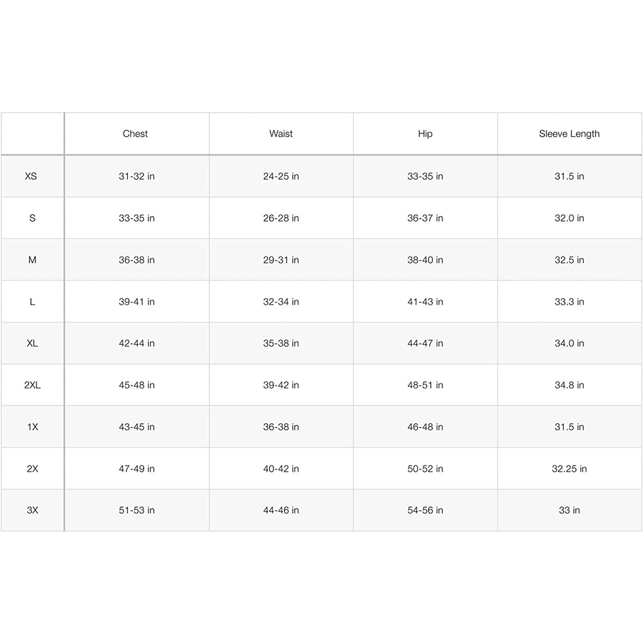Select the 32.25 in sleeve length cell
Viewport: 644px width, 644px height.
[x=569, y=469]
